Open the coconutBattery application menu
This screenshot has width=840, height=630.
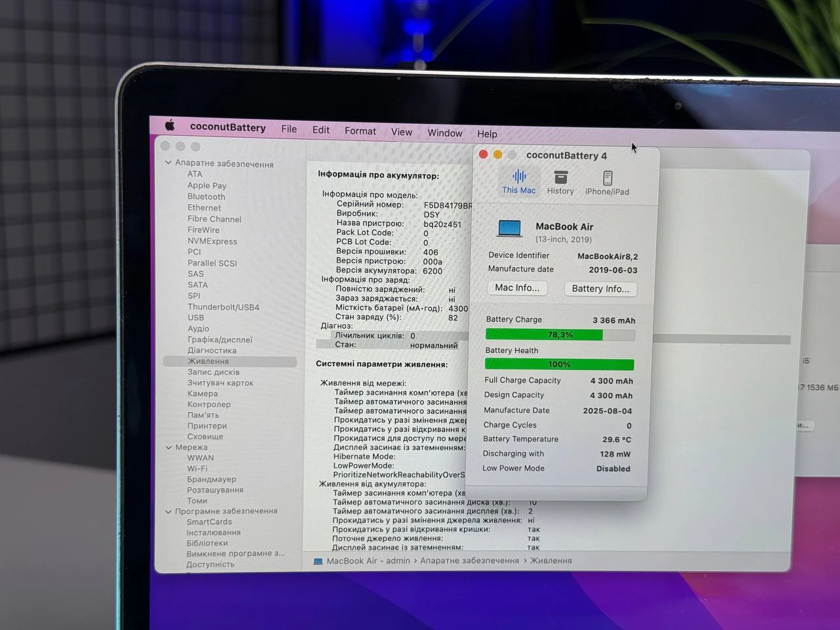click(x=228, y=127)
